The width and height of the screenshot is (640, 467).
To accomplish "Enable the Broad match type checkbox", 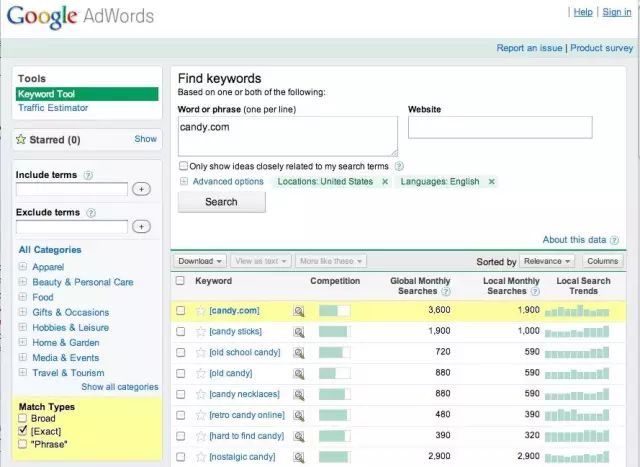I will [23, 418].
